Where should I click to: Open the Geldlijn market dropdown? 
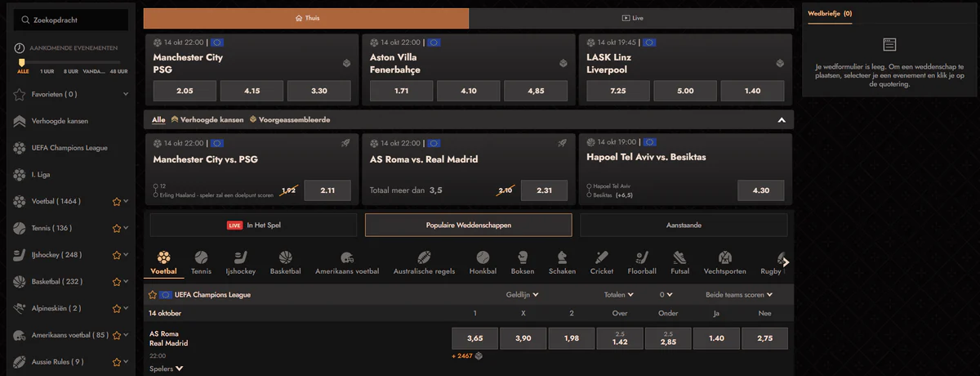coord(523,294)
